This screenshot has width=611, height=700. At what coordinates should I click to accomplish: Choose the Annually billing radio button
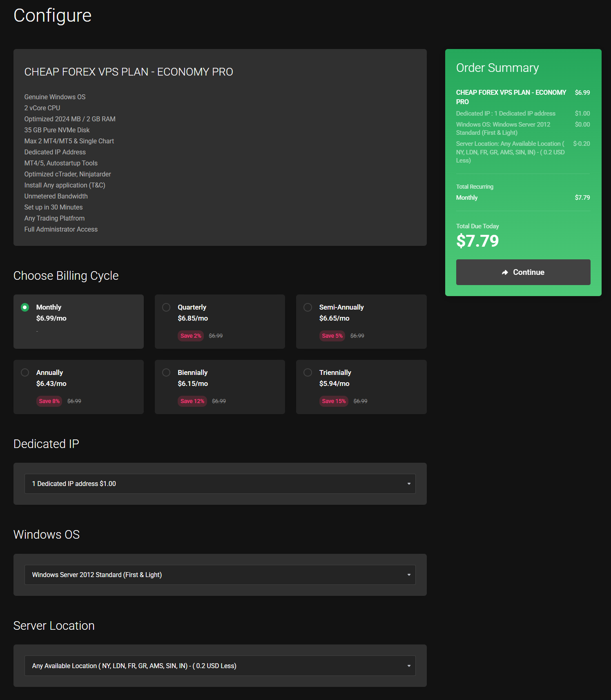(25, 372)
